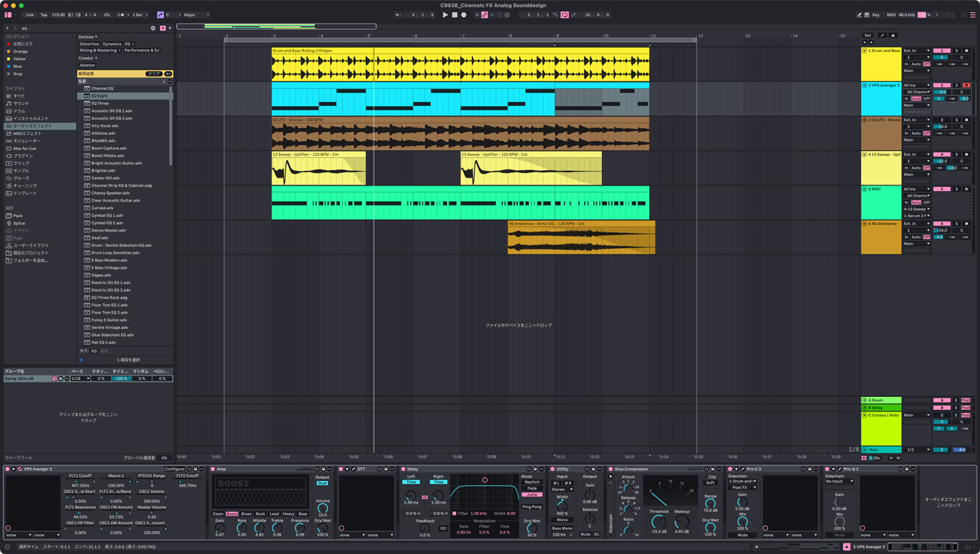The height and width of the screenshot is (554, 980).
Task: Enable the Key map mode switch
Action: tap(876, 15)
